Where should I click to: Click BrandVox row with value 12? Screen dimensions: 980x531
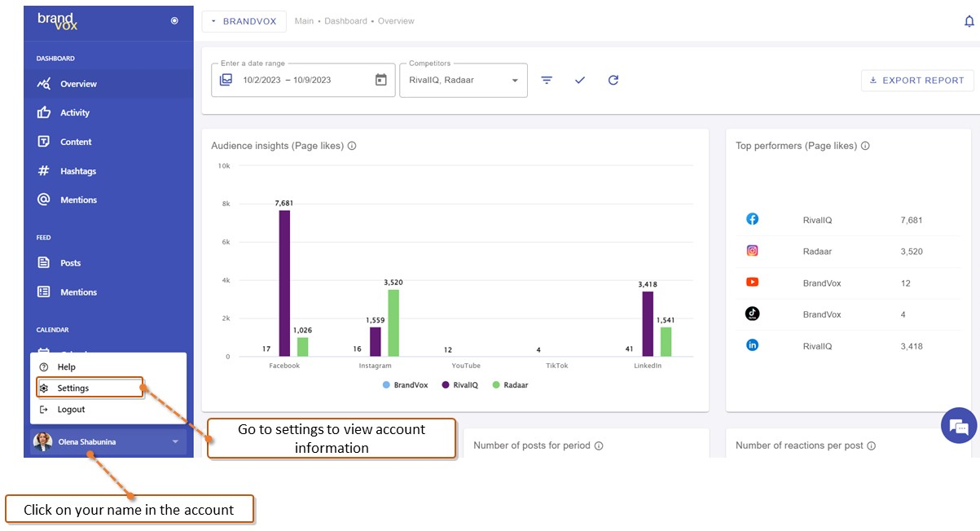click(848, 283)
